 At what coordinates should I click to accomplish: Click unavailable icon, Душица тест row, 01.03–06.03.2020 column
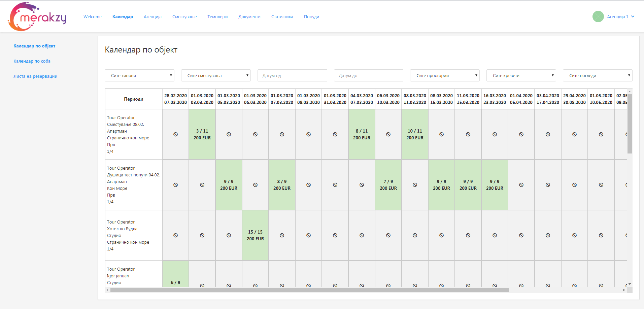255,185
